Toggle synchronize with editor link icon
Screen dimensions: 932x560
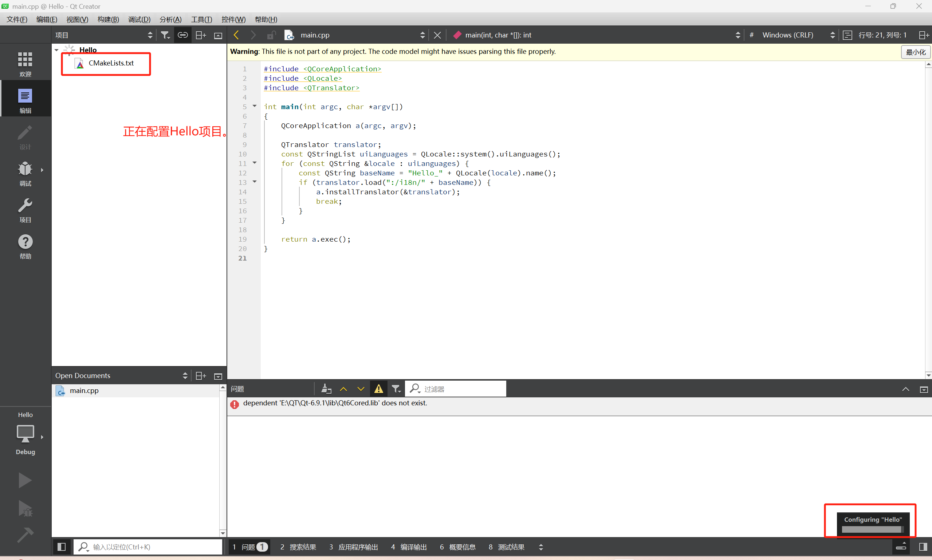tap(183, 35)
